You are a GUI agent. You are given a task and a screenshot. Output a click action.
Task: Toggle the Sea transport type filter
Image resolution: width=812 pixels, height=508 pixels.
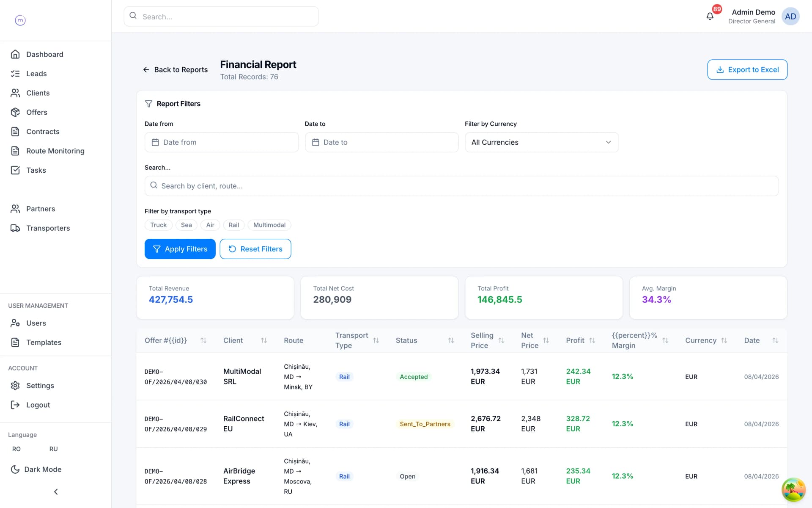pyautogui.click(x=187, y=225)
